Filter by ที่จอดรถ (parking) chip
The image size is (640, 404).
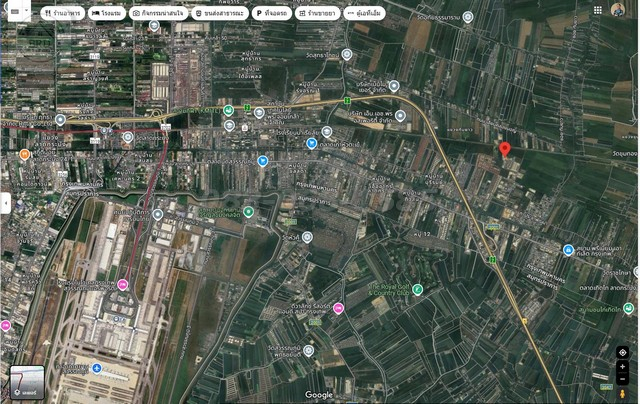[272, 13]
